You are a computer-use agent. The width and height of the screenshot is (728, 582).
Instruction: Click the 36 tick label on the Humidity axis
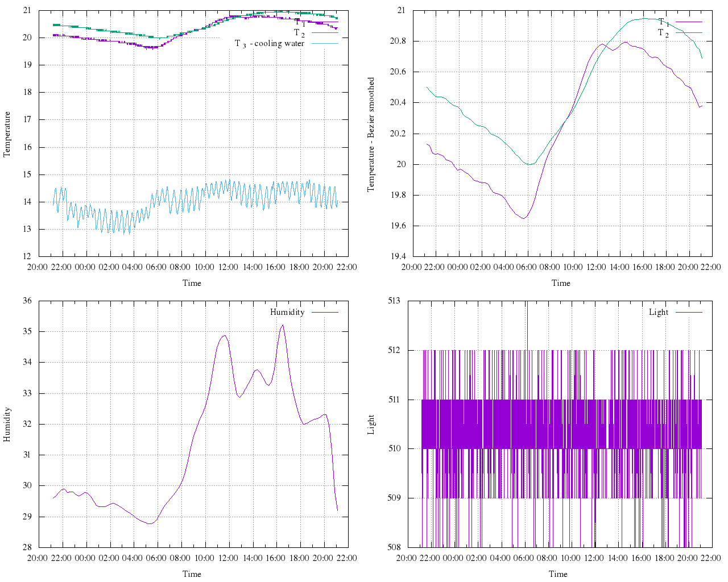[27, 301]
